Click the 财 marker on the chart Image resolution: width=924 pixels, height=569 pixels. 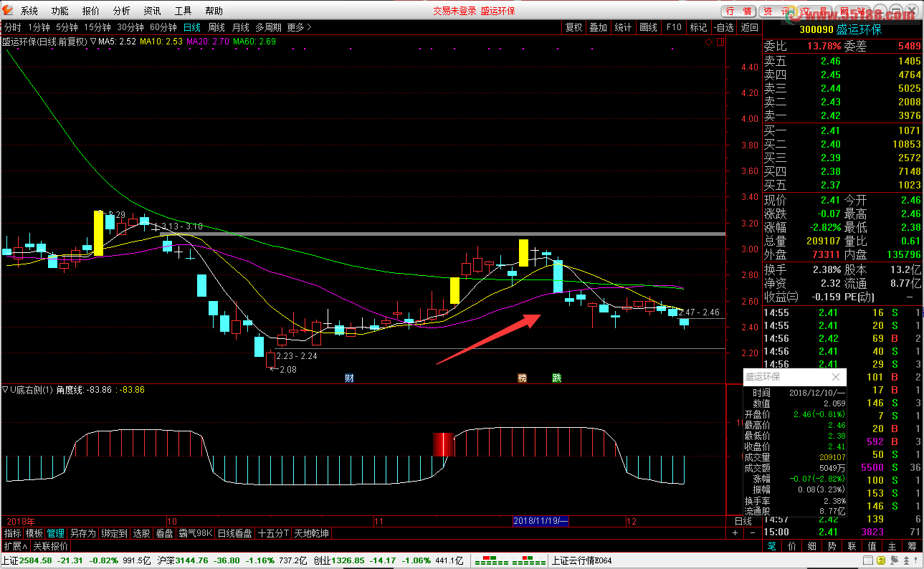pos(349,378)
